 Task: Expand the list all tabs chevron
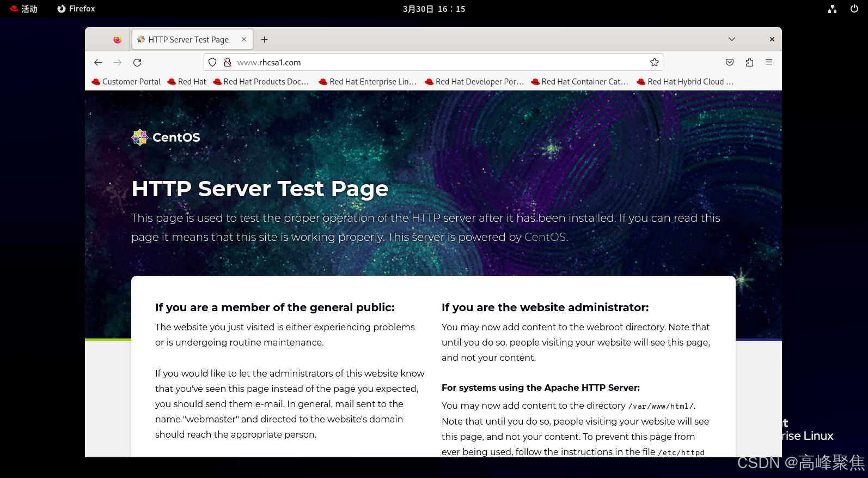coord(732,39)
